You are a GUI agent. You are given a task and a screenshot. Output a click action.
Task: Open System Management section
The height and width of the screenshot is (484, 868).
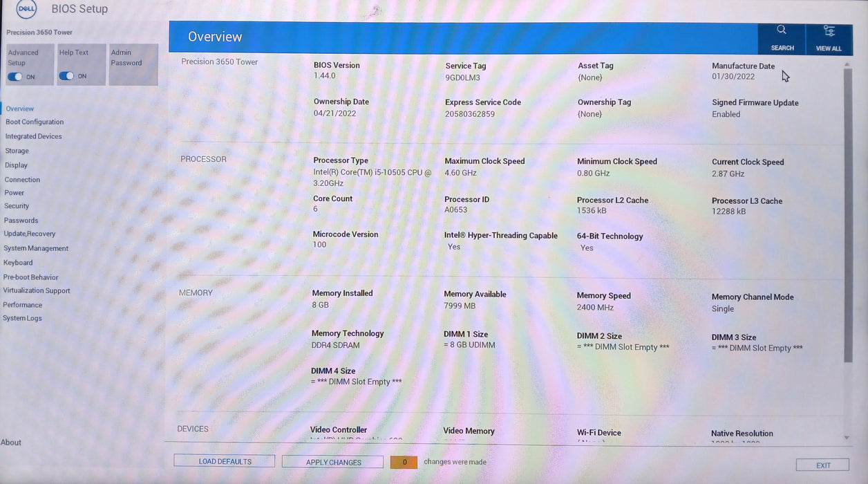[36, 248]
